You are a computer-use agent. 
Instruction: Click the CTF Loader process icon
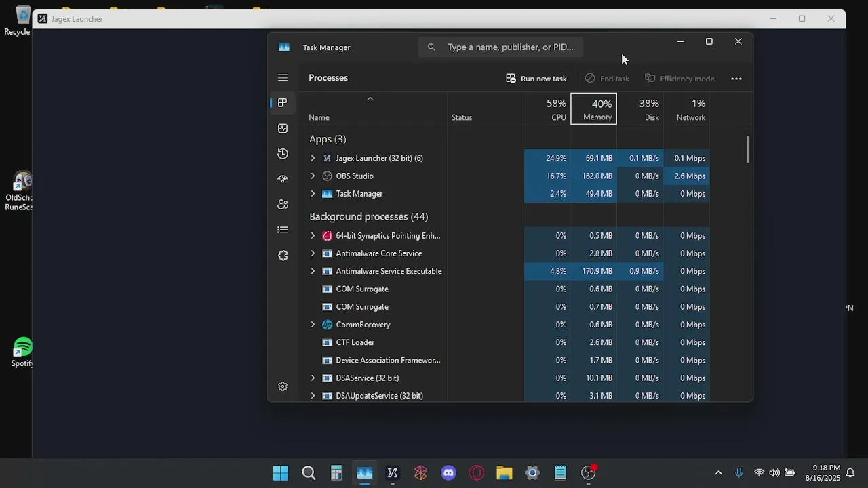328,342
